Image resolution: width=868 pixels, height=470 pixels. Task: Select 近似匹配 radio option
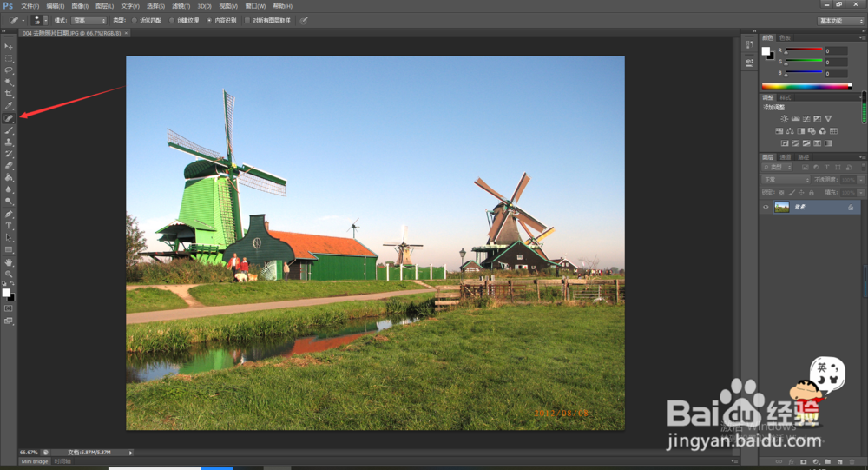point(134,21)
